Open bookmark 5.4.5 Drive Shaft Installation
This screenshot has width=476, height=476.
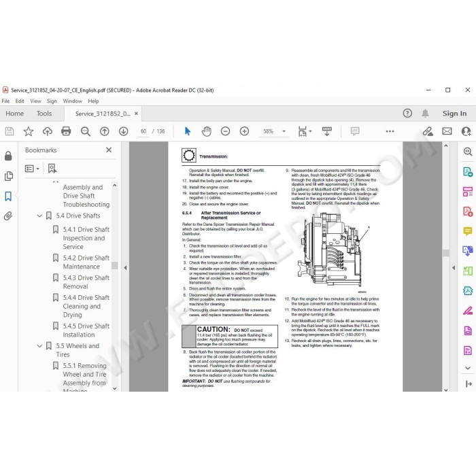tap(86, 330)
